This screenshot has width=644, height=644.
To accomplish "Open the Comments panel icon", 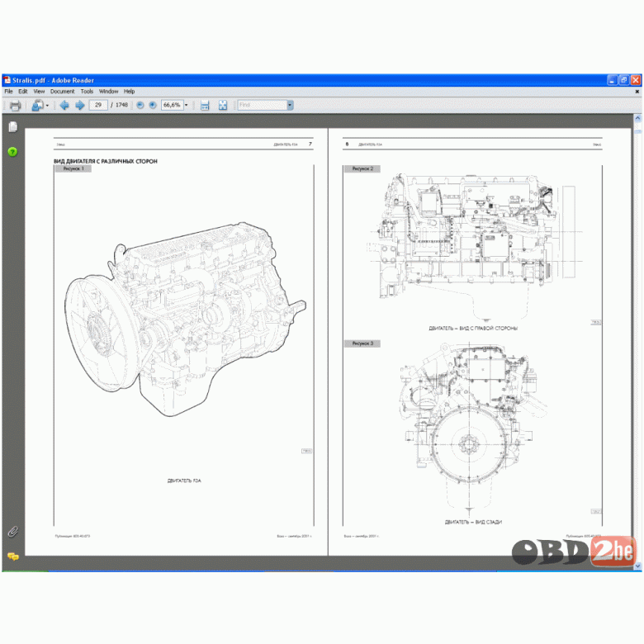I will 12,556.
